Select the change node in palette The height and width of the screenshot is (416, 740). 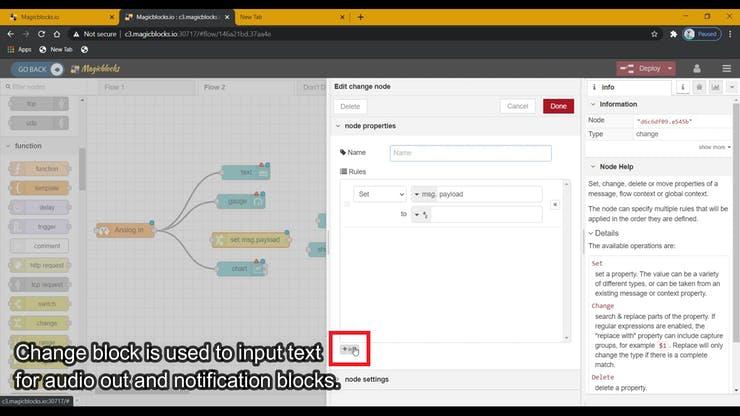click(40, 323)
